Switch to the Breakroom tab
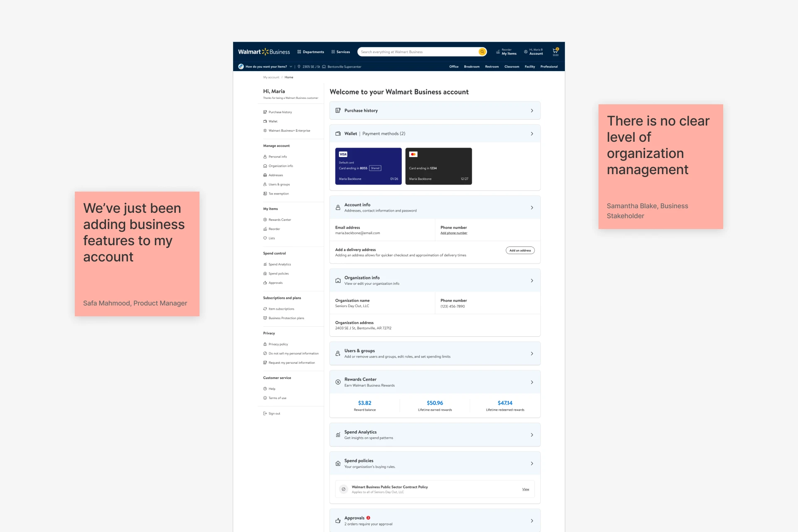Screen dimensions: 798x532 pos(472,66)
